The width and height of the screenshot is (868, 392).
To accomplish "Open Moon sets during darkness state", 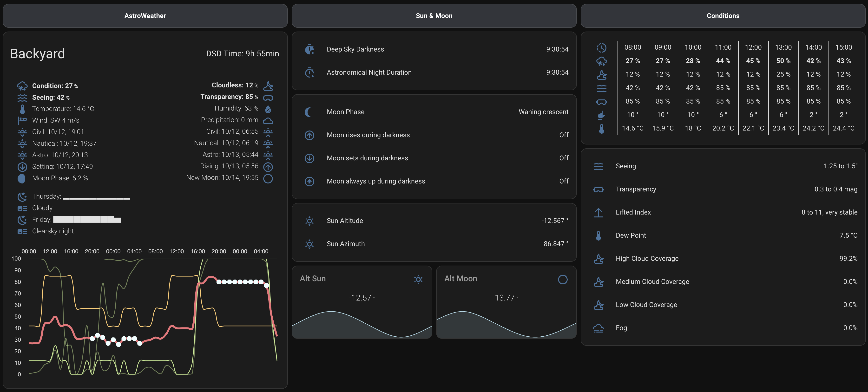I will pos(563,158).
